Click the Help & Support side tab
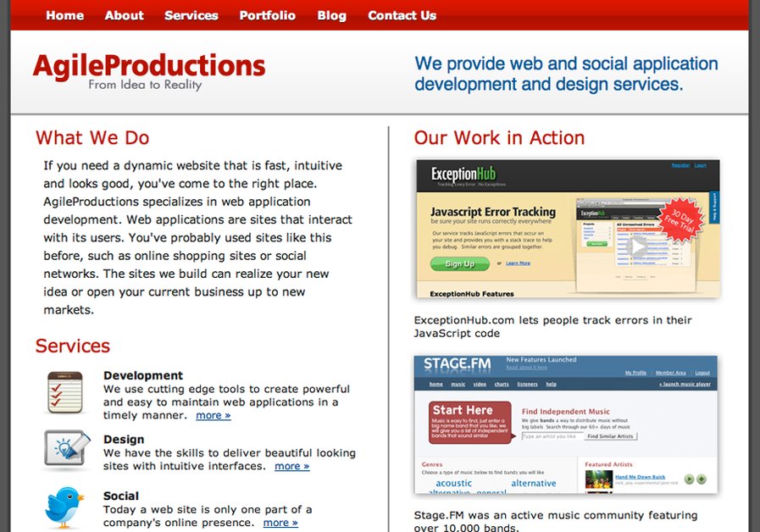 point(714,207)
